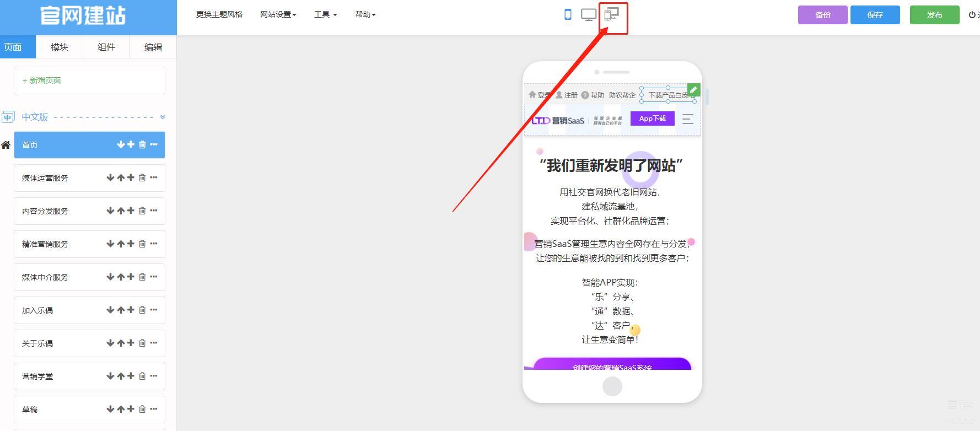Click the trash icon for 首页 page
Screen dimensions: 980x431
(142, 144)
